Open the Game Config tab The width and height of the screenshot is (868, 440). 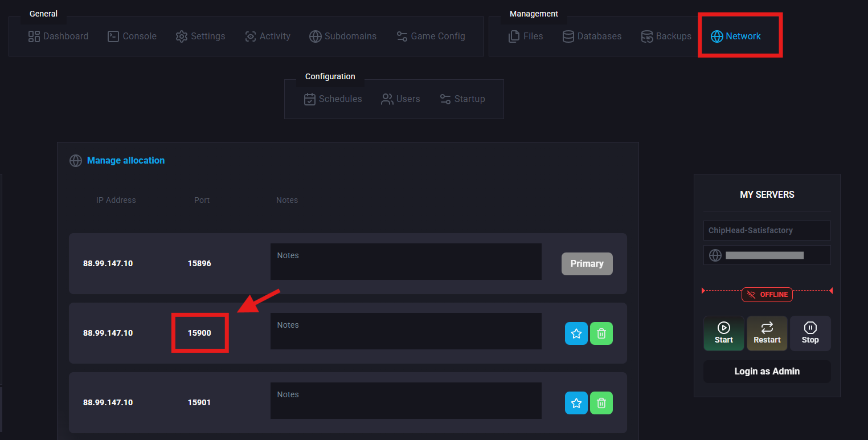(x=431, y=36)
